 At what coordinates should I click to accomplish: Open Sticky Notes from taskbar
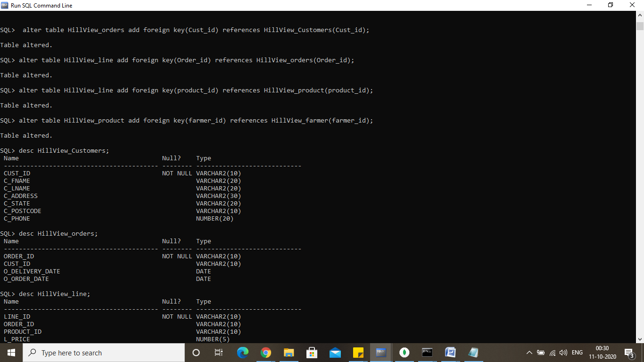pos(358,353)
